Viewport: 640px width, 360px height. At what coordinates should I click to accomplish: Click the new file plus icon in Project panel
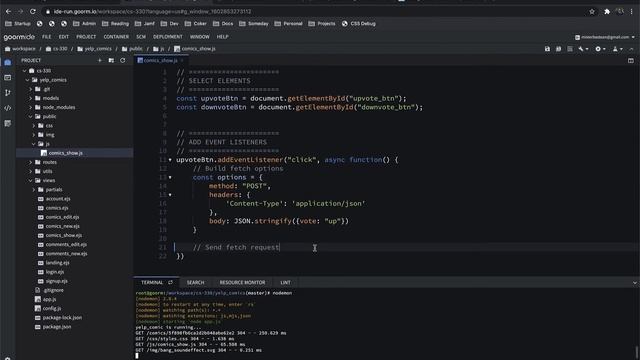pyautogui.click(x=100, y=60)
